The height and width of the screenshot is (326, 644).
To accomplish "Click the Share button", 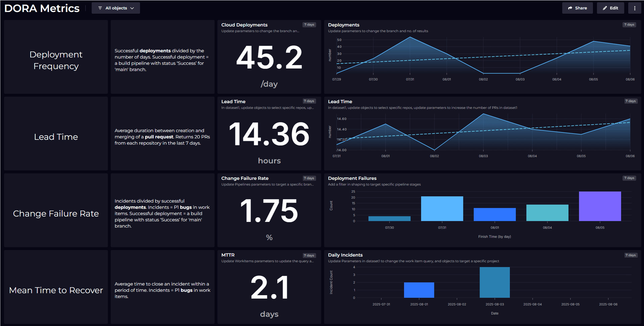I will (577, 8).
